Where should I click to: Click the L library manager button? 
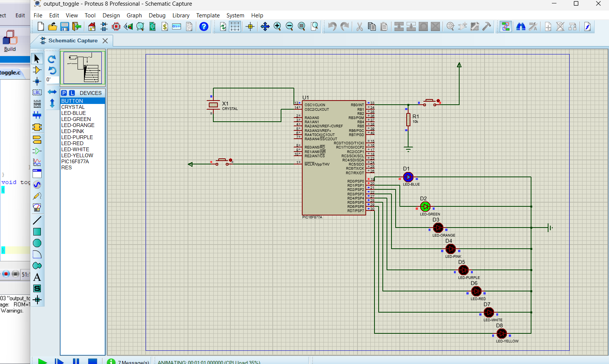(72, 93)
